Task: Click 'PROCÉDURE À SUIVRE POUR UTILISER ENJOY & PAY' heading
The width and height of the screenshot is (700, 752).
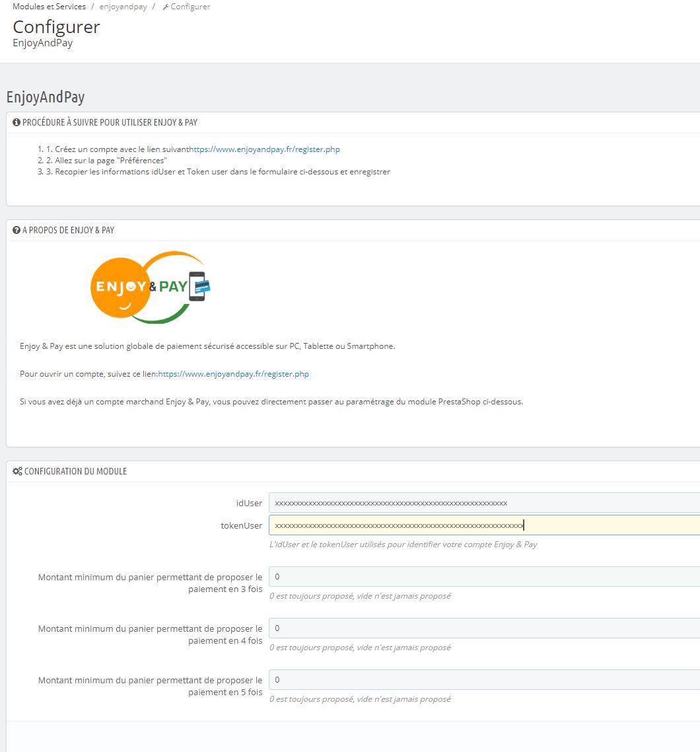Action: click(x=110, y=122)
